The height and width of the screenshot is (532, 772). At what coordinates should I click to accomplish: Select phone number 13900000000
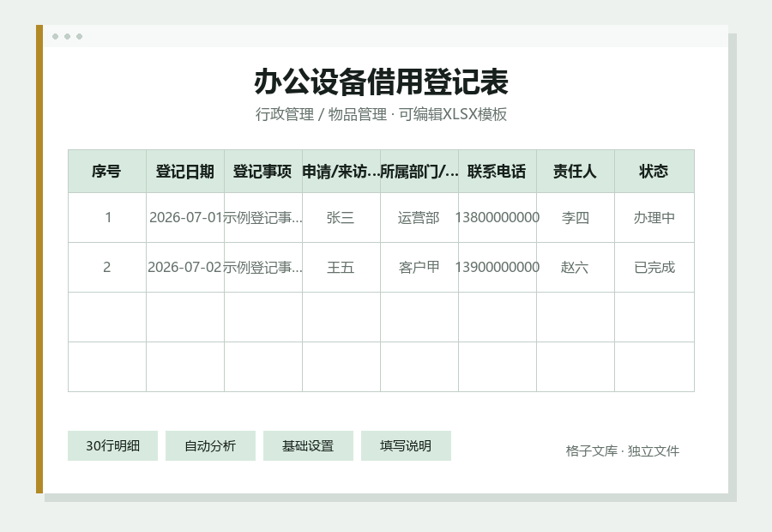coord(498,267)
